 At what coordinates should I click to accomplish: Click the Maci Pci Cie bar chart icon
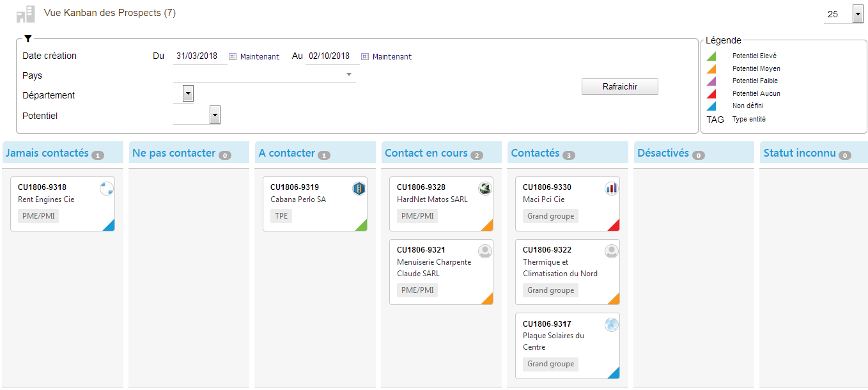tap(612, 188)
